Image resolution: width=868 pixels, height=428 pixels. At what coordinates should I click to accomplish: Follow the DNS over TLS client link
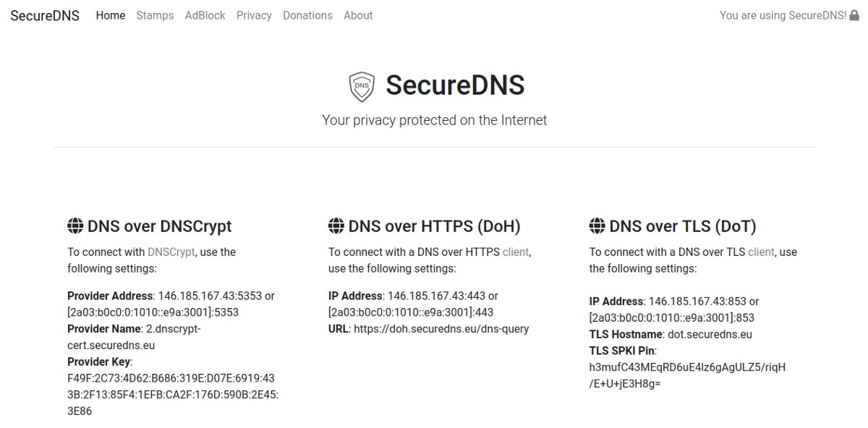coord(761,252)
